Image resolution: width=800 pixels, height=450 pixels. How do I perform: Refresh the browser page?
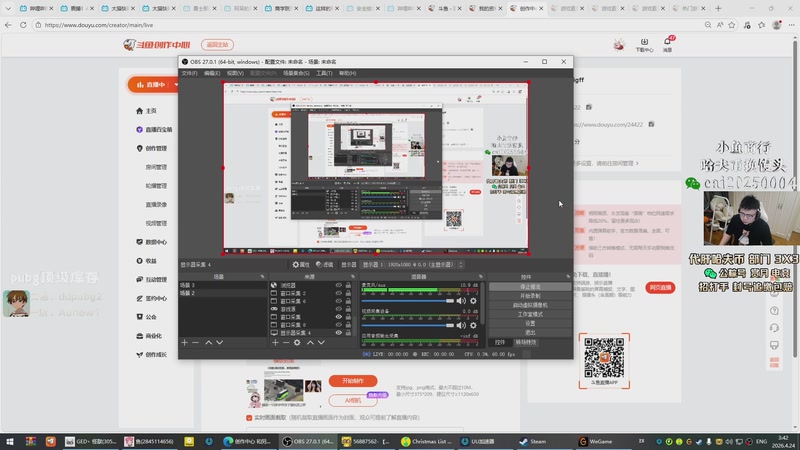pyautogui.click(x=23, y=24)
